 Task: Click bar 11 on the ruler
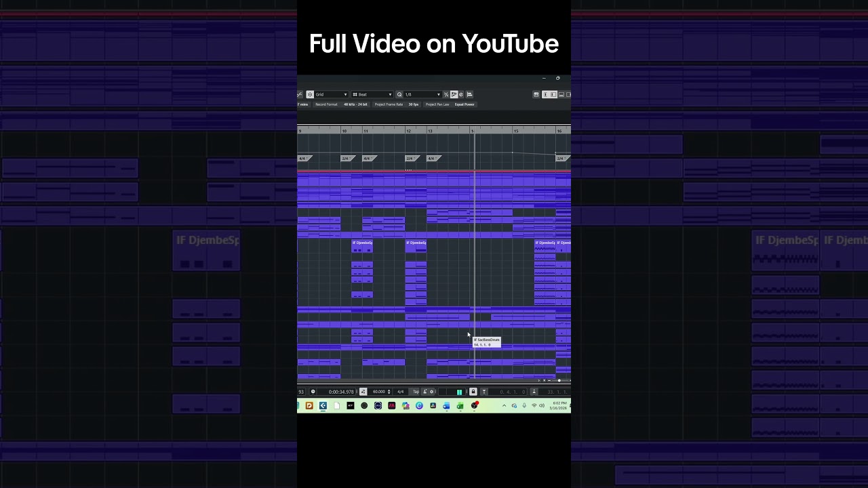tap(366, 131)
